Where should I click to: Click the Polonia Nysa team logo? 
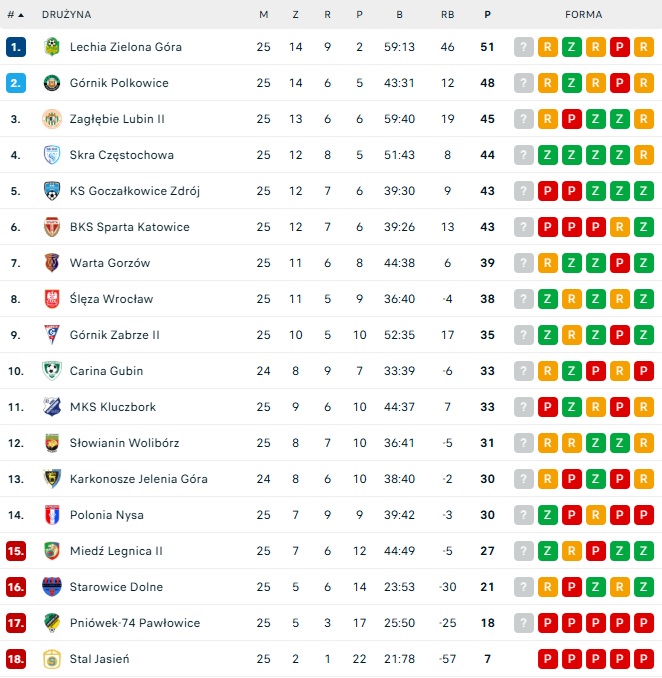pos(52,515)
